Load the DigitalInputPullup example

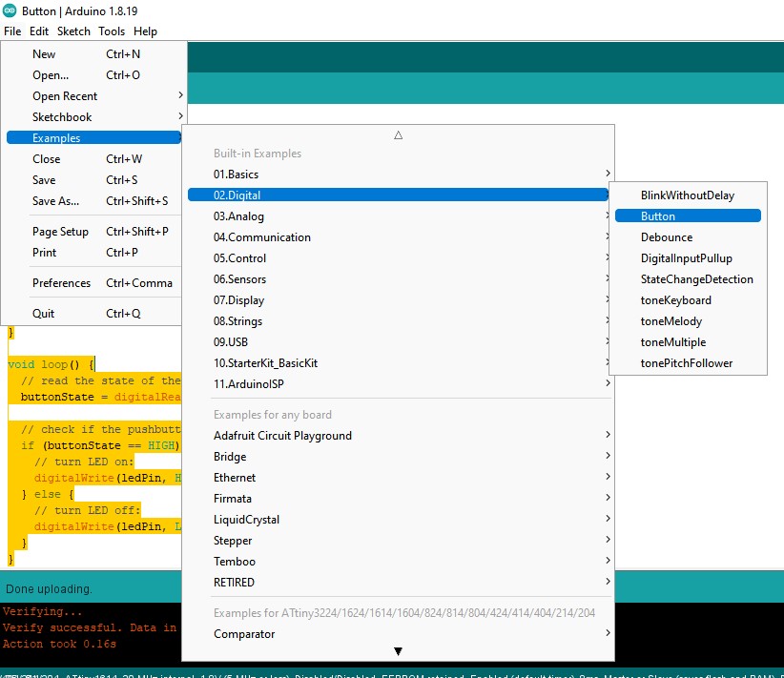688,258
